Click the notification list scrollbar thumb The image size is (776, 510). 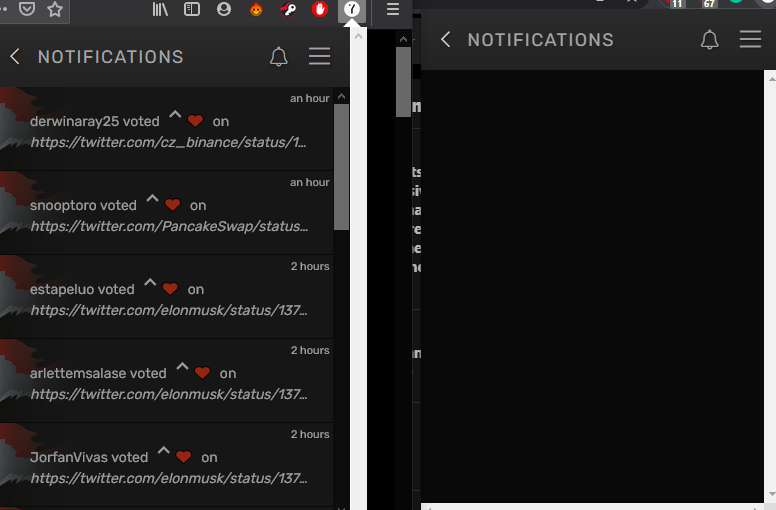pos(341,167)
